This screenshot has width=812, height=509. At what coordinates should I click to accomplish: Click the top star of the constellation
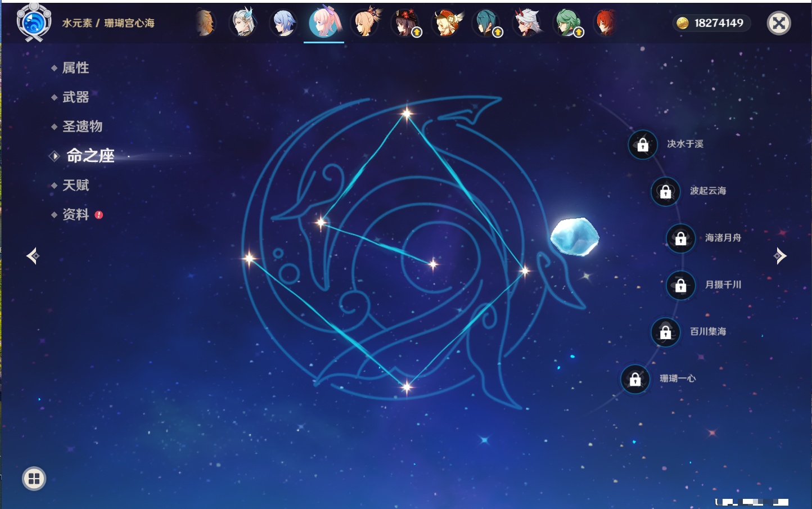(x=407, y=114)
